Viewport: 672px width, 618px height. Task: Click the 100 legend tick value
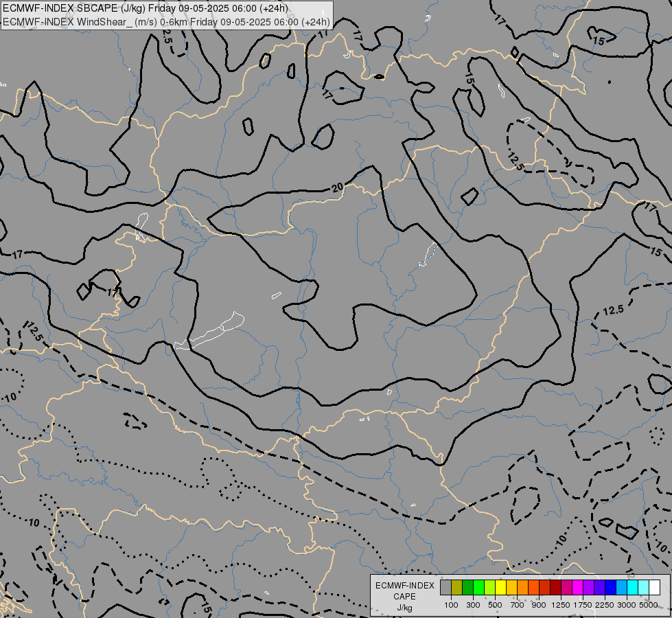pyautogui.click(x=451, y=605)
